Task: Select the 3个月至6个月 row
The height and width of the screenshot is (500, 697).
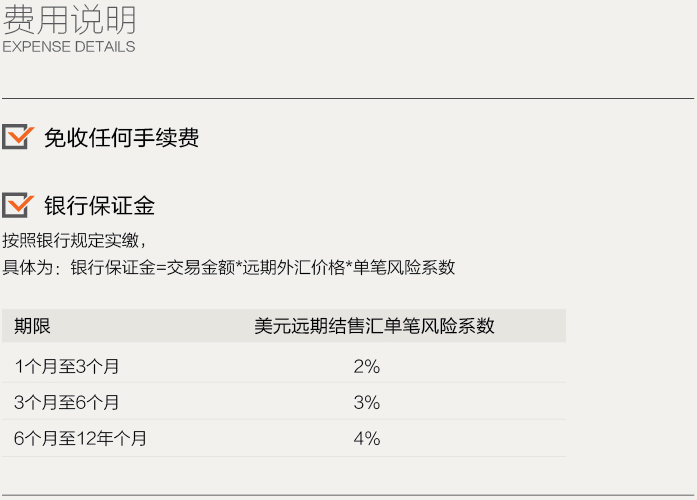Action: coord(284,403)
